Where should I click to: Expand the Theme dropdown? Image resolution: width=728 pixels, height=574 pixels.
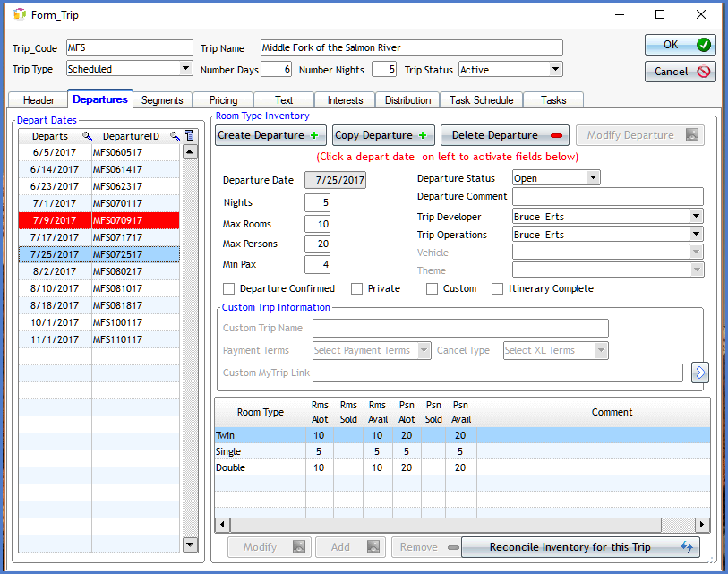[x=696, y=270]
